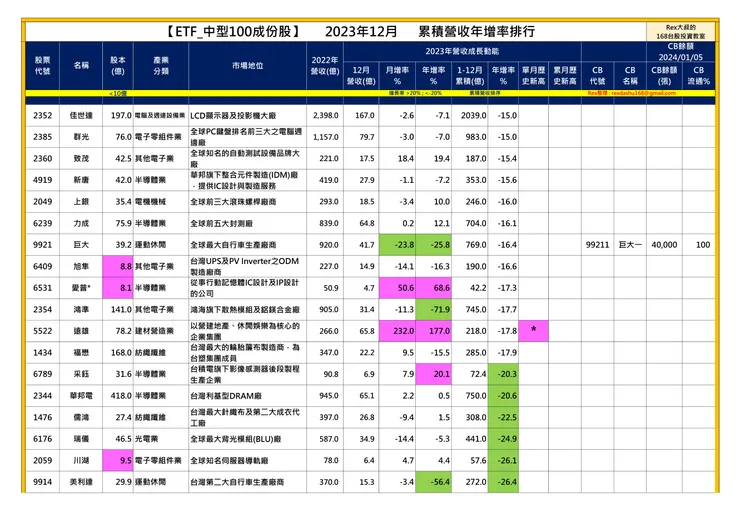Click the company name cell 華邦電

click(81, 396)
